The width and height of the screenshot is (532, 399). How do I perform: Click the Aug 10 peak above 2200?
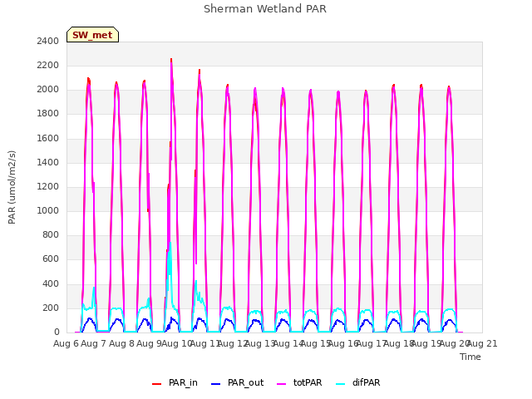(171, 61)
